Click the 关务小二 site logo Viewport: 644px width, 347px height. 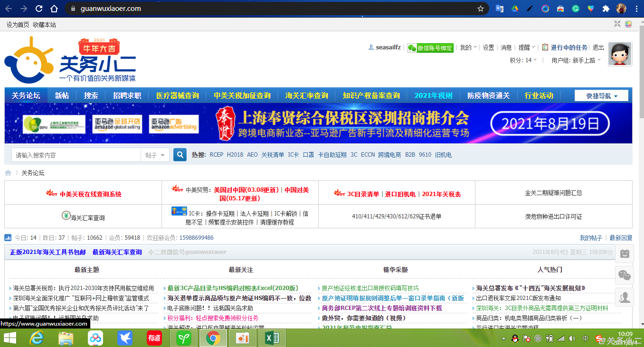[x=70, y=59]
